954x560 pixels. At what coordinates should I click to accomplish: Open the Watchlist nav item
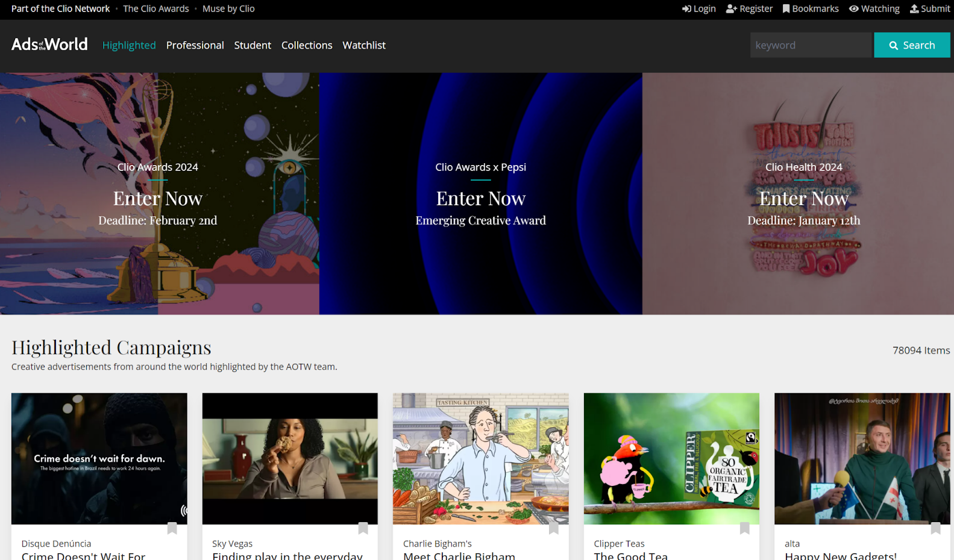click(364, 45)
